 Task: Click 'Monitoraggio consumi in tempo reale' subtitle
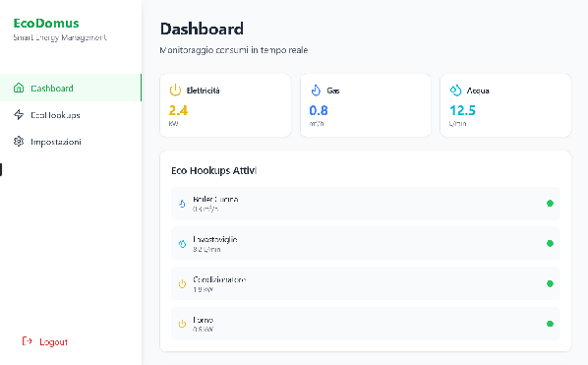(234, 50)
